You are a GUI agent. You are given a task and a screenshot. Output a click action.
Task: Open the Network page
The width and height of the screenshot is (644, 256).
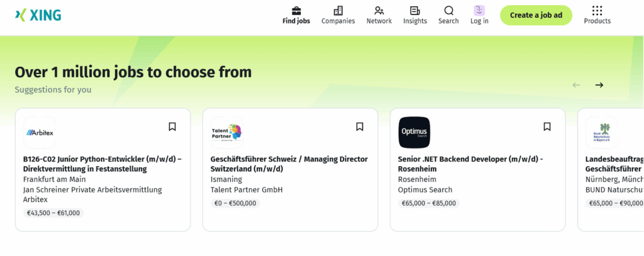coord(379,15)
